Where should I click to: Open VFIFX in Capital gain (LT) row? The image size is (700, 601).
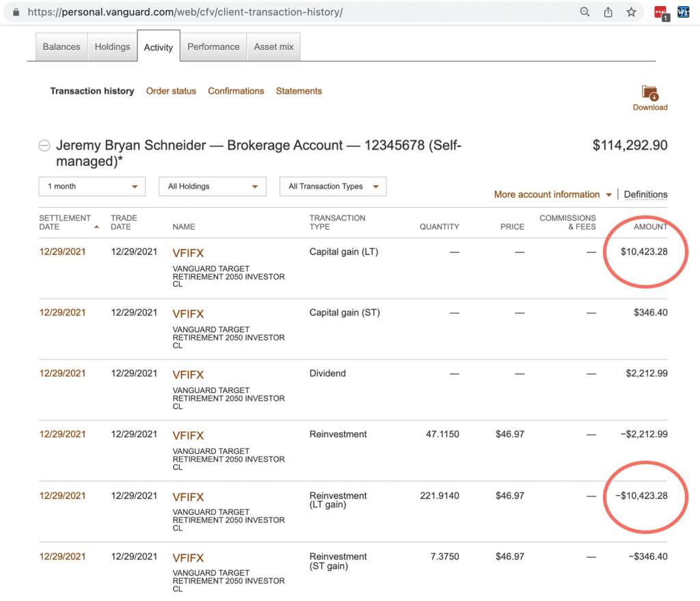point(188,253)
